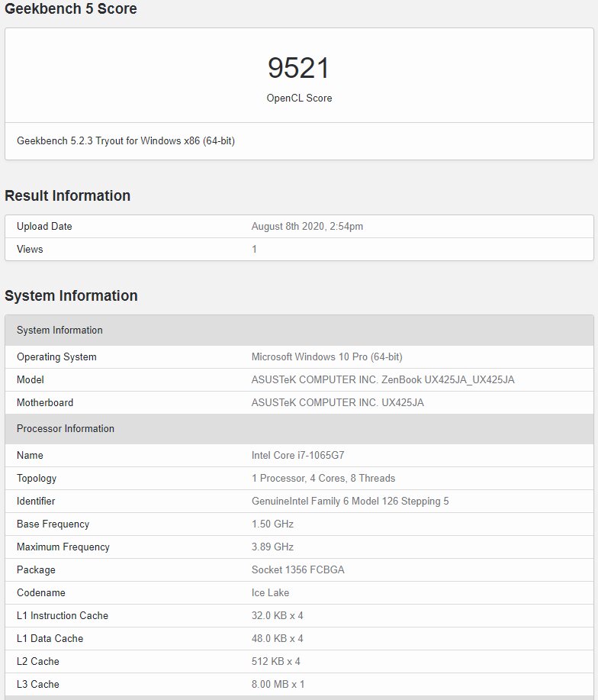Viewport: 598px width, 700px height.
Task: Select the Ice Lake codename value
Action: tap(270, 593)
